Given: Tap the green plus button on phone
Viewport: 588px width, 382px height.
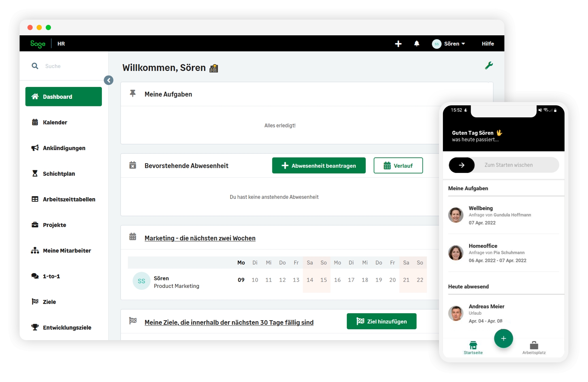Looking at the screenshot, I should (x=503, y=339).
